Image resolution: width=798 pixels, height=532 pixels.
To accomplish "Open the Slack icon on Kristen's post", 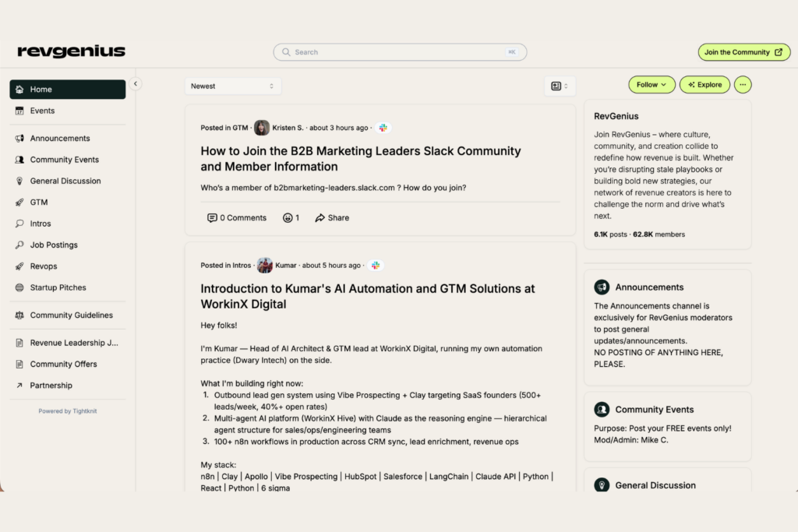I will (x=383, y=126).
